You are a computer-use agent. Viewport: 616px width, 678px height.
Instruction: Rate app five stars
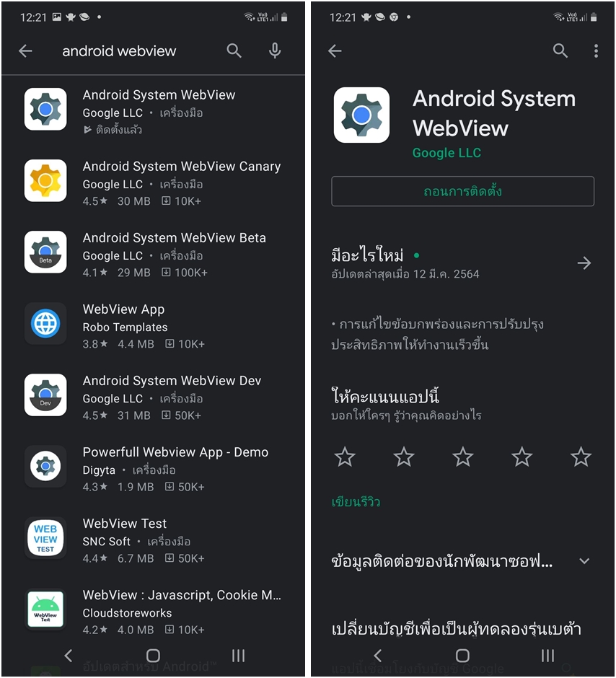[x=581, y=457]
